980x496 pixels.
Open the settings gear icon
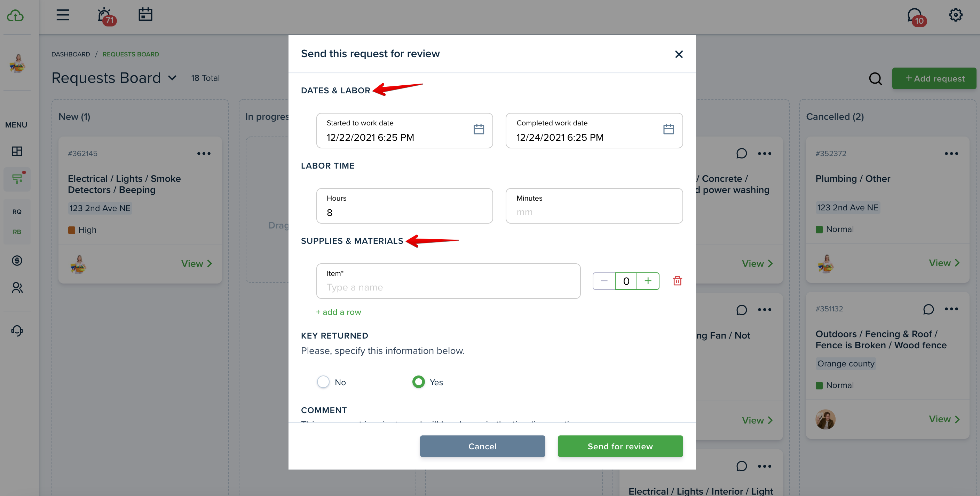coord(955,15)
